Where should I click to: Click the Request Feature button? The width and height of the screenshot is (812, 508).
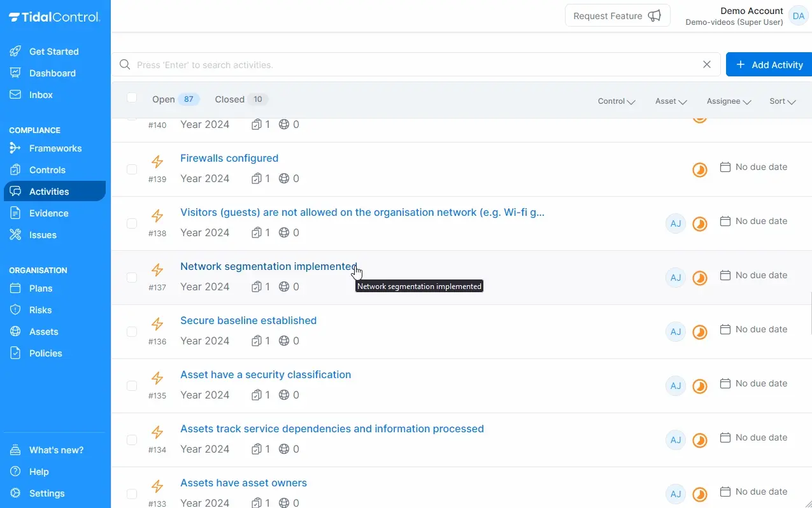pyautogui.click(x=617, y=16)
